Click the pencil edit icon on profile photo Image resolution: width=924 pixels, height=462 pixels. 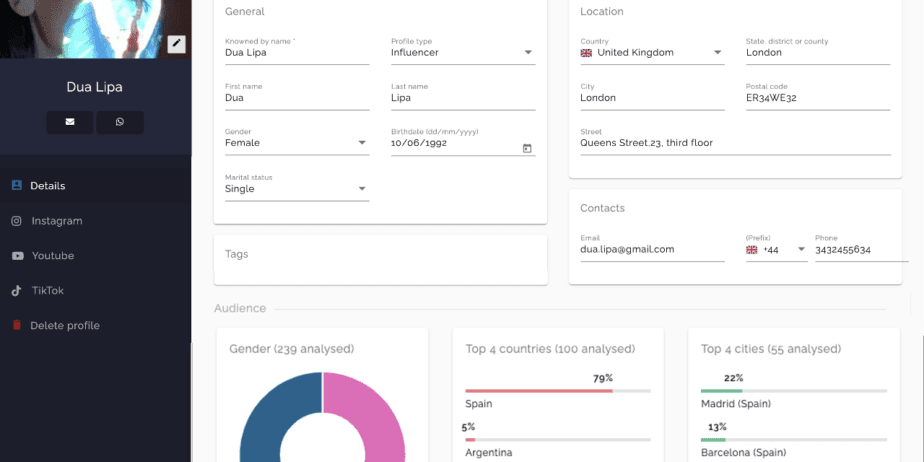(x=176, y=44)
